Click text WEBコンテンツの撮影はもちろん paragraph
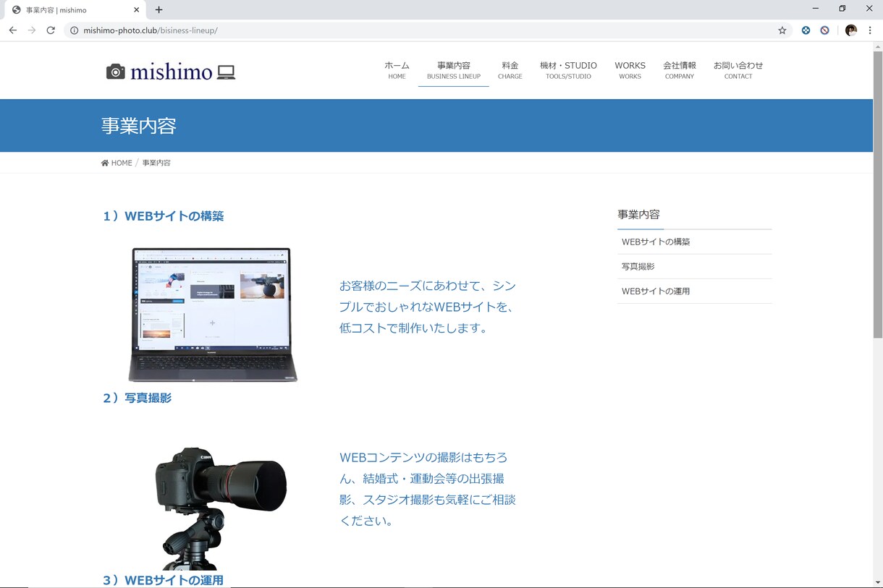 point(428,489)
